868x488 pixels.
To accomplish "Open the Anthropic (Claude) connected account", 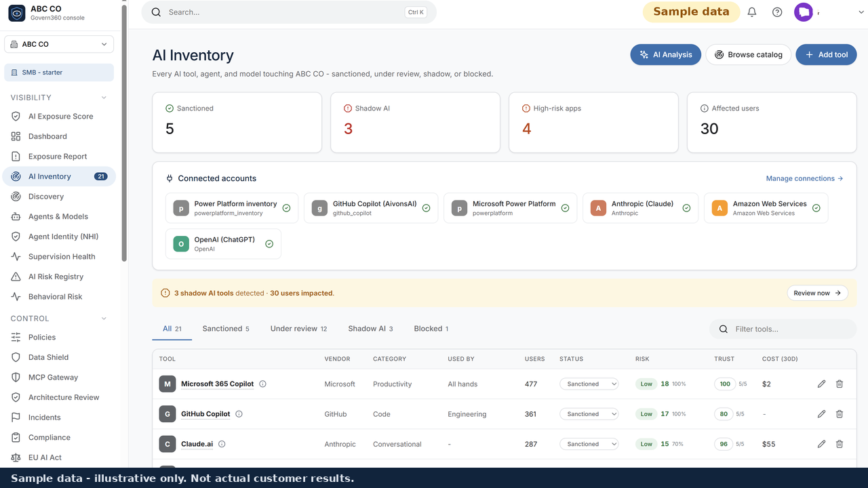I will point(641,208).
